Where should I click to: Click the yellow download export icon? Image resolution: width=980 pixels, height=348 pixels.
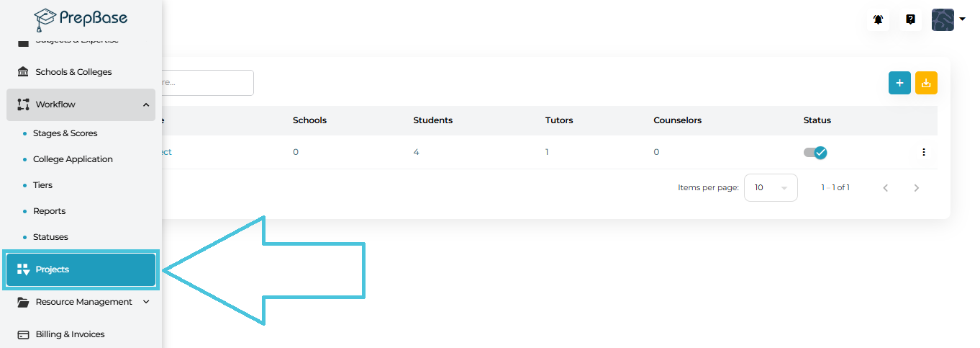pos(926,83)
